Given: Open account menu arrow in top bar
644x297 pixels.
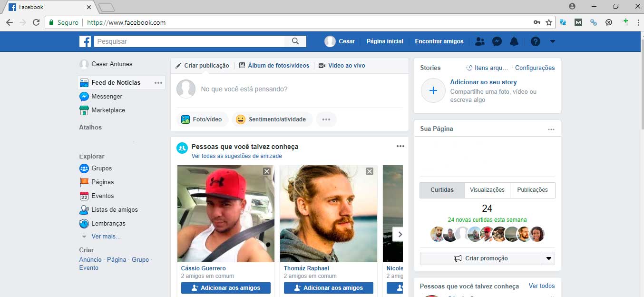Looking at the screenshot, I should pos(552,41).
